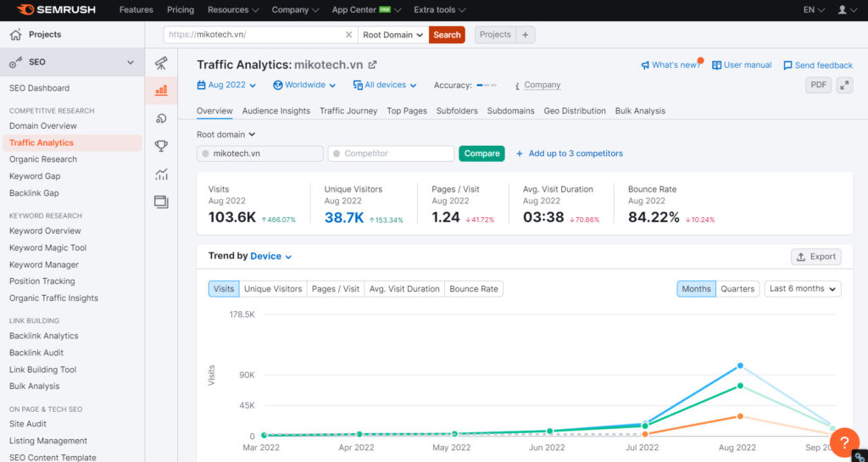The height and width of the screenshot is (462, 868).
Task: Switch chart to Quarters view
Action: [x=737, y=289]
